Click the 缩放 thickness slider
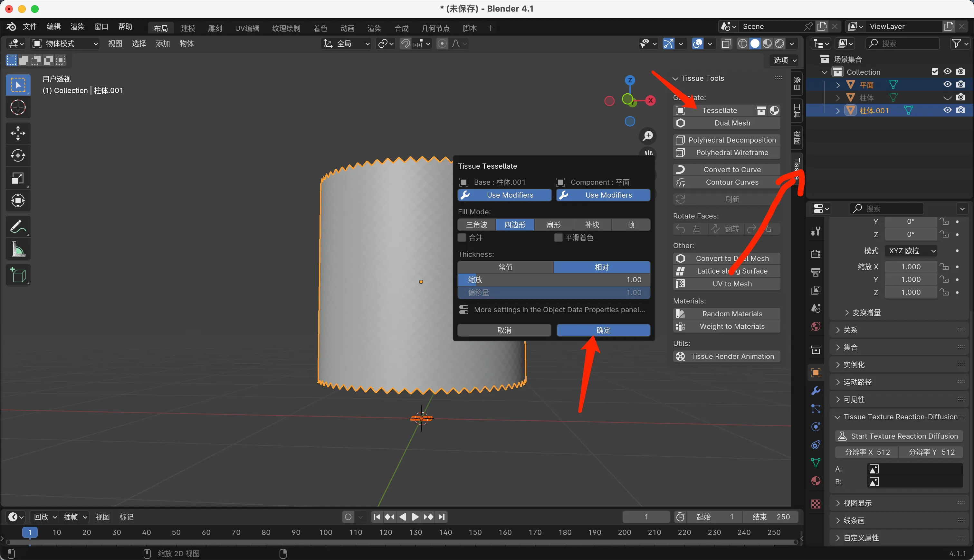 (x=553, y=280)
